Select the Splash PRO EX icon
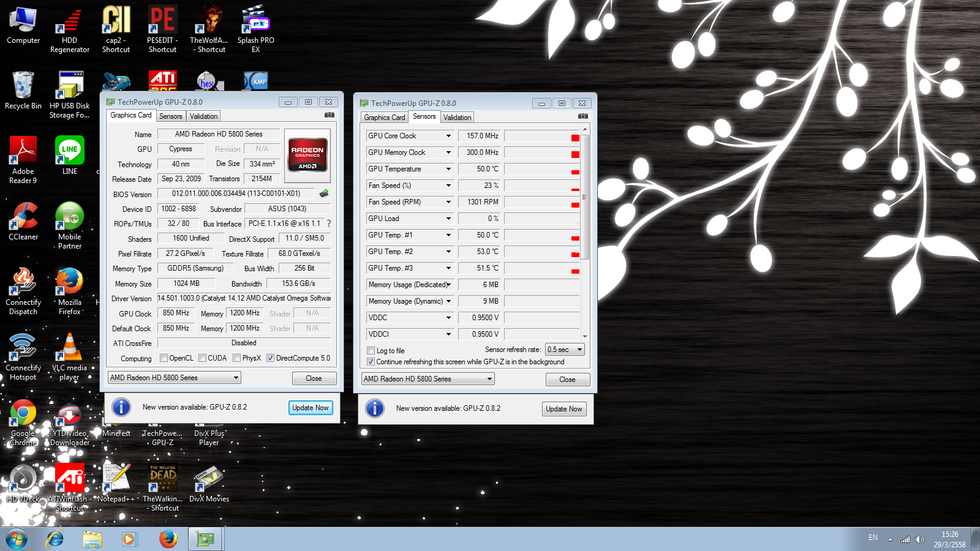The height and width of the screenshot is (551, 980). pos(256,30)
